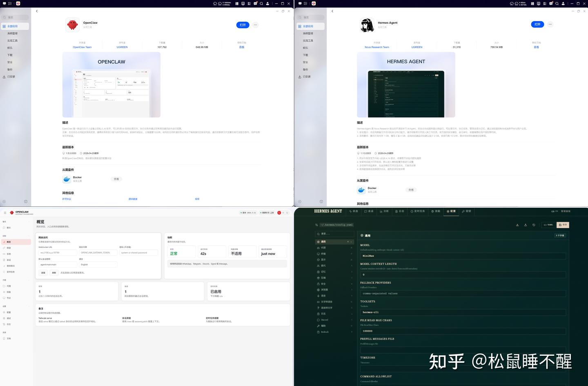Expand the 显示 category in the Hermes config sidebar
Image resolution: width=588 pixels, height=386 pixels.
(x=334, y=260)
